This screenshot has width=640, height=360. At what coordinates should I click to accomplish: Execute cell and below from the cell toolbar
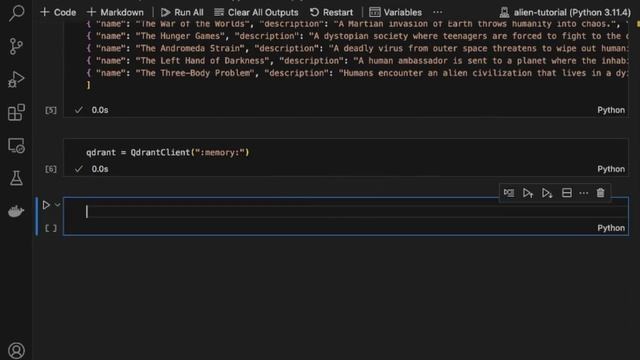point(547,193)
